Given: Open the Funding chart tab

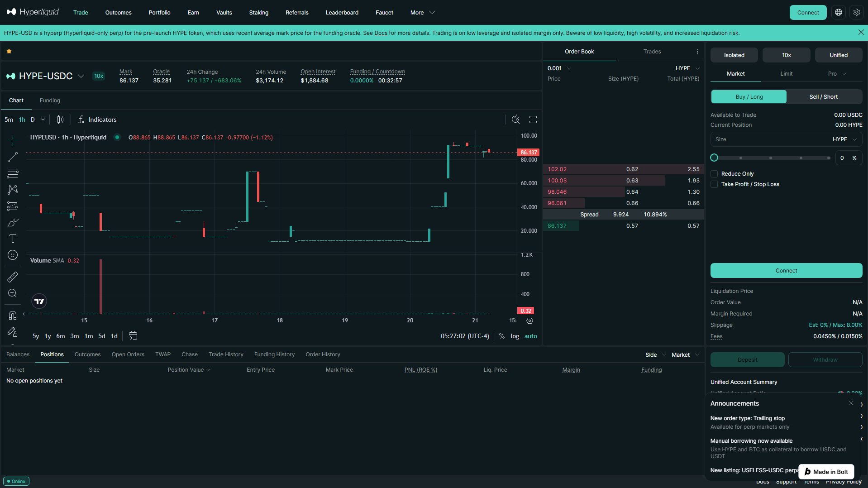Looking at the screenshot, I should click(x=50, y=100).
